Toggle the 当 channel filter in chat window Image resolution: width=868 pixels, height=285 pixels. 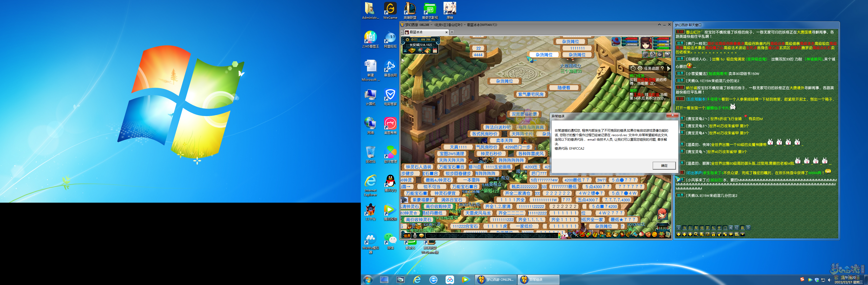pyautogui.click(x=684, y=228)
